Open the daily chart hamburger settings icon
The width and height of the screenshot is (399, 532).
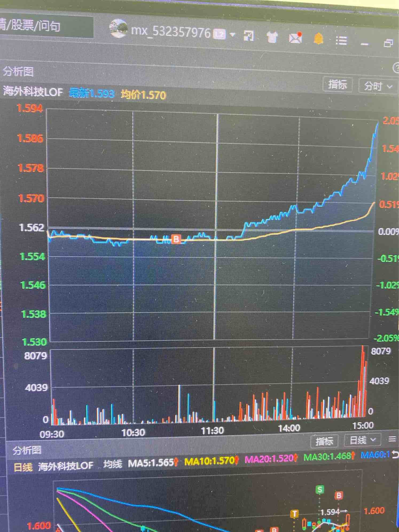(392, 439)
